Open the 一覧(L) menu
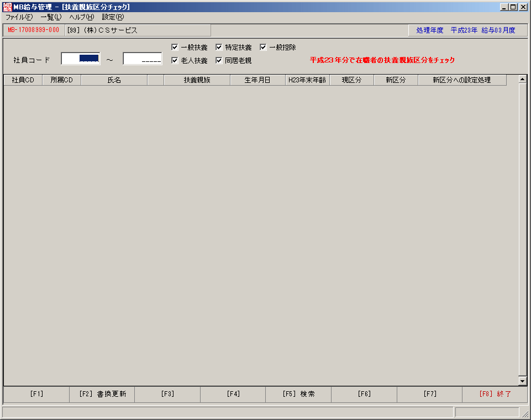The image size is (531, 420). click(51, 17)
